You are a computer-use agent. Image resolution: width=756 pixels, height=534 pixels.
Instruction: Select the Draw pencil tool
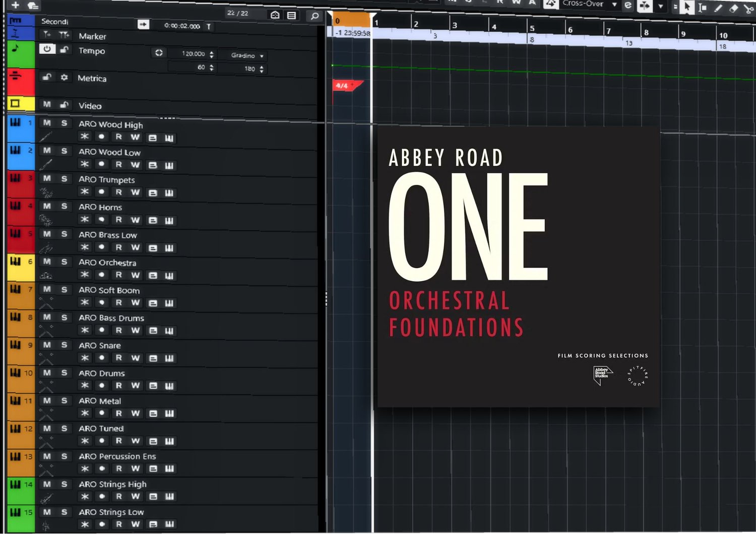[718, 8]
